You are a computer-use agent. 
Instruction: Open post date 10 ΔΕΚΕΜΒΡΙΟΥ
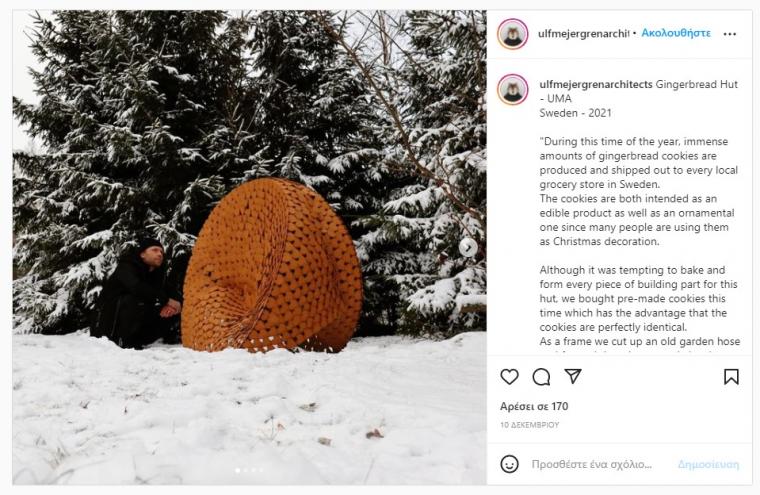529,425
